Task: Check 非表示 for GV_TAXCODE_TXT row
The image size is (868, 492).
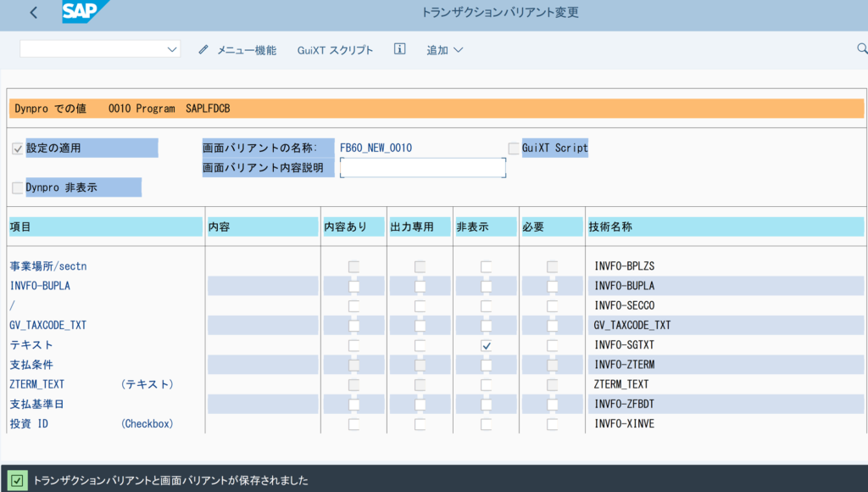Action: coord(486,326)
